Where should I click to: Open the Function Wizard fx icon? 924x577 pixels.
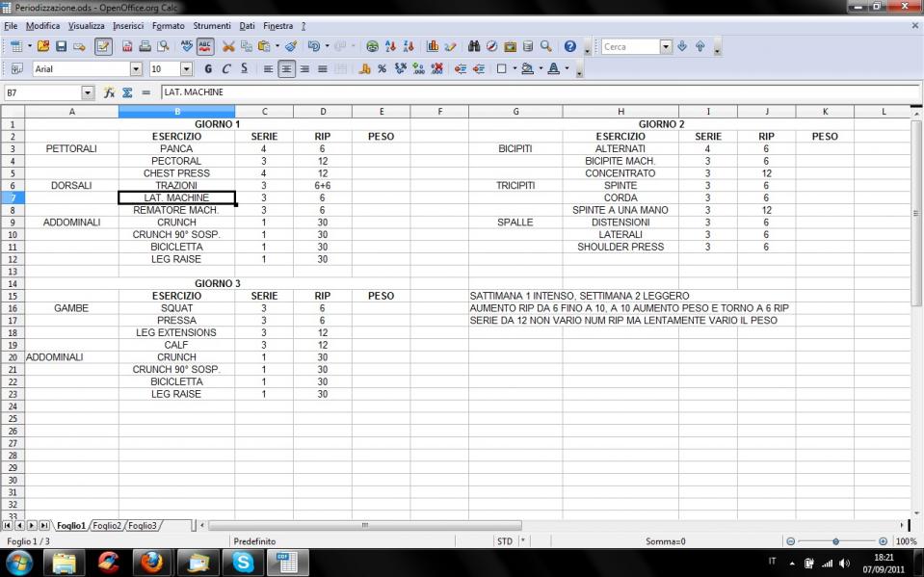point(110,92)
